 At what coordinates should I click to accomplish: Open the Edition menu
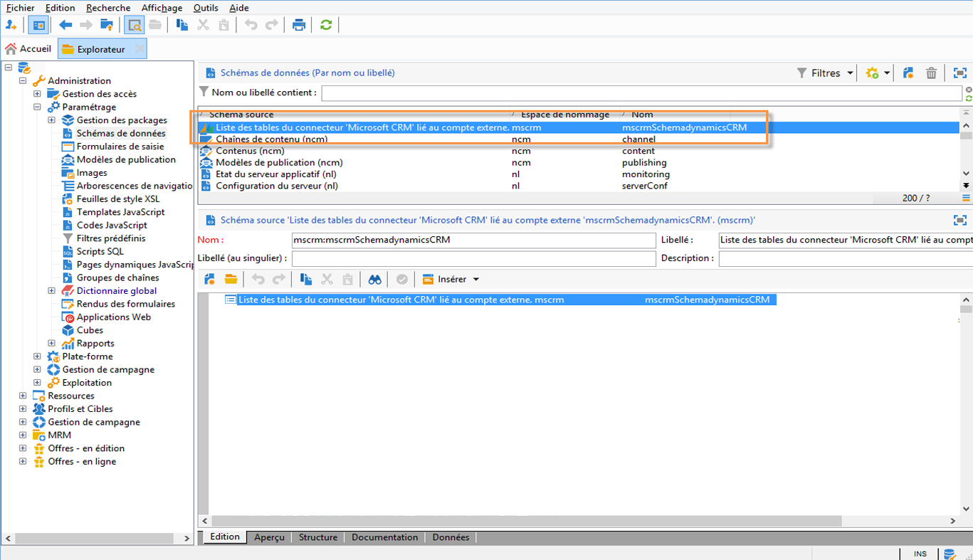click(x=60, y=8)
